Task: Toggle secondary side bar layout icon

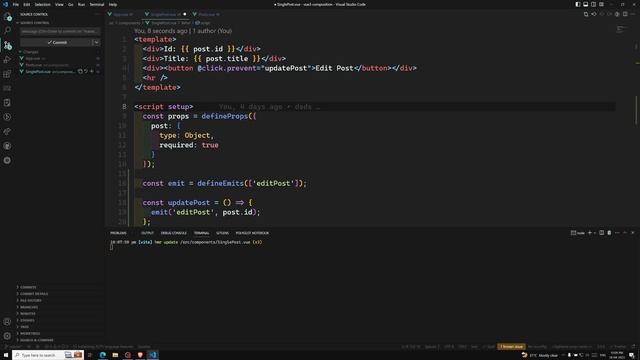Action: tap(593, 4)
